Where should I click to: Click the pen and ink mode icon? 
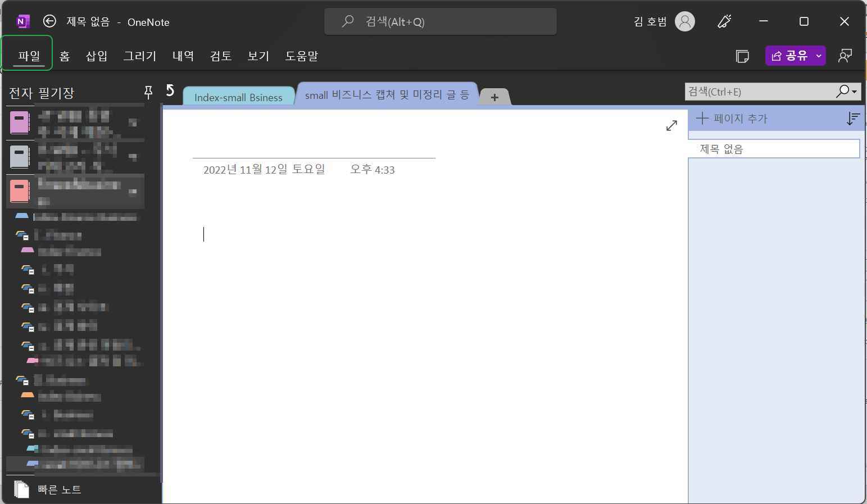coord(724,21)
